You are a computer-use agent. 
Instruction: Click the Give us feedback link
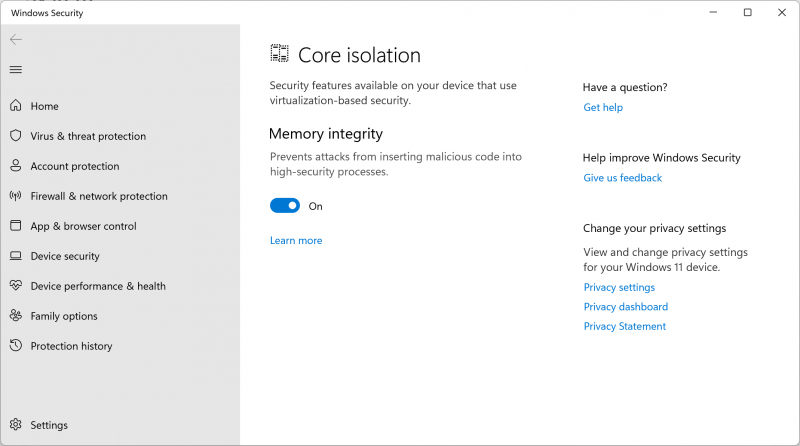point(622,178)
